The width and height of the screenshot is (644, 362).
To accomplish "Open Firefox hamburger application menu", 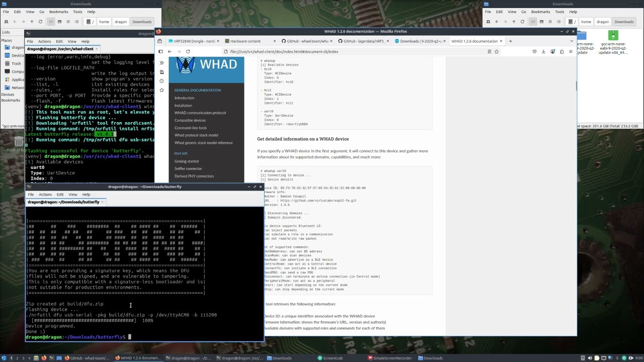I will [571, 51].
